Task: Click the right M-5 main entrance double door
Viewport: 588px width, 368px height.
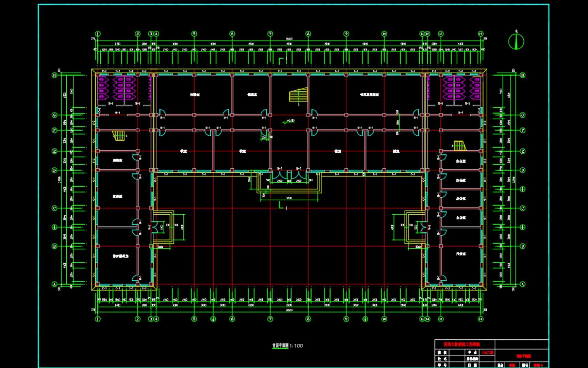Action: pos(298,176)
